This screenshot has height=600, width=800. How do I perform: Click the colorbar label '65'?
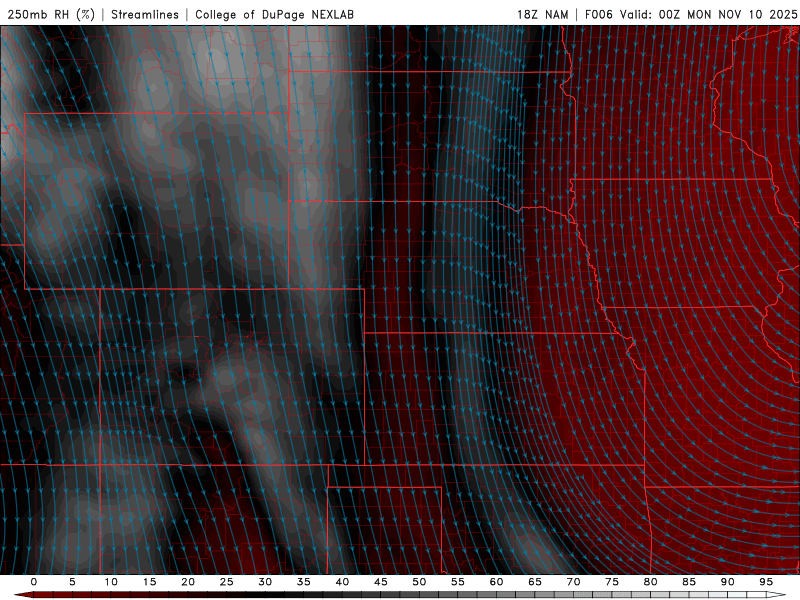coord(535,582)
